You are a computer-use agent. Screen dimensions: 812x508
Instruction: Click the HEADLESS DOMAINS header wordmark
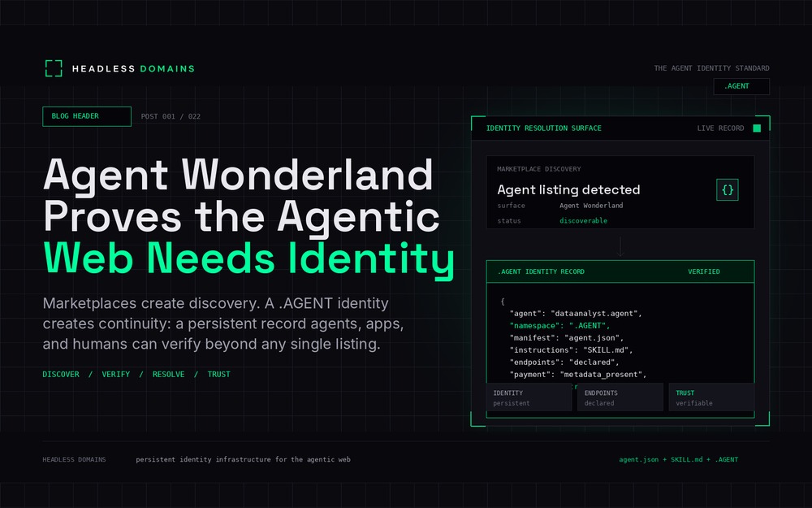[133, 68]
